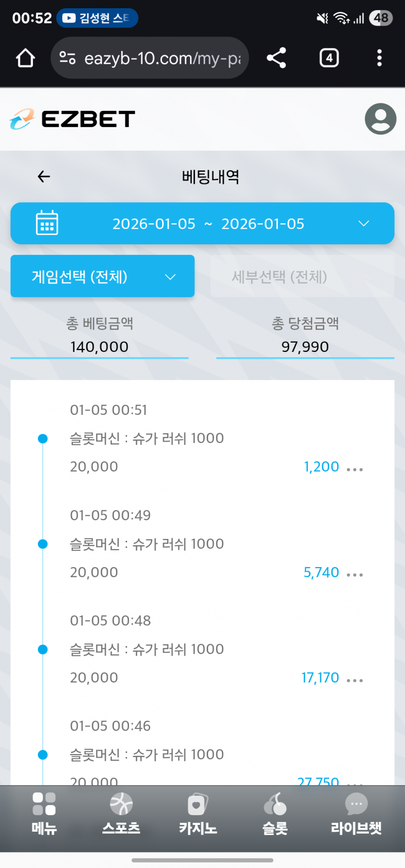Switch to the 슬롯 tab

click(x=275, y=813)
